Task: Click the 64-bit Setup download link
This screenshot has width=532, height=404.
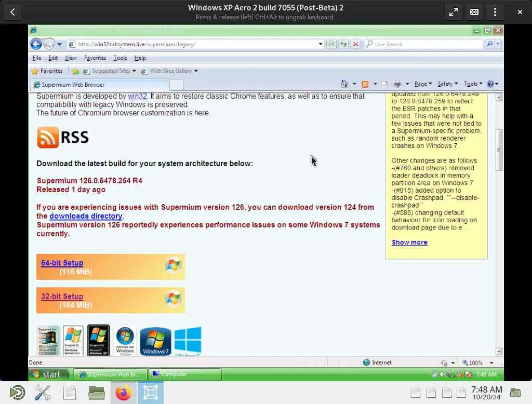Action: click(x=62, y=263)
